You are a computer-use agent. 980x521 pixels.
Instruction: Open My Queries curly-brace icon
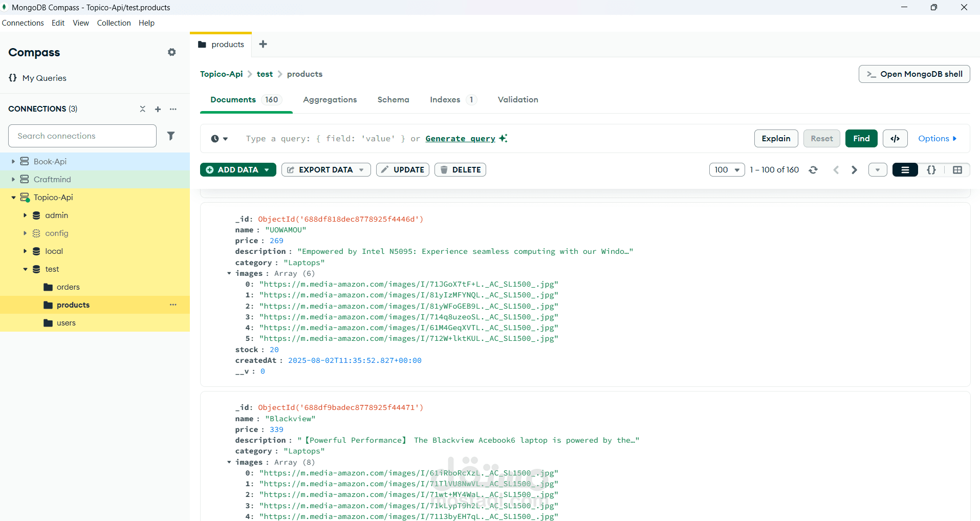click(13, 78)
